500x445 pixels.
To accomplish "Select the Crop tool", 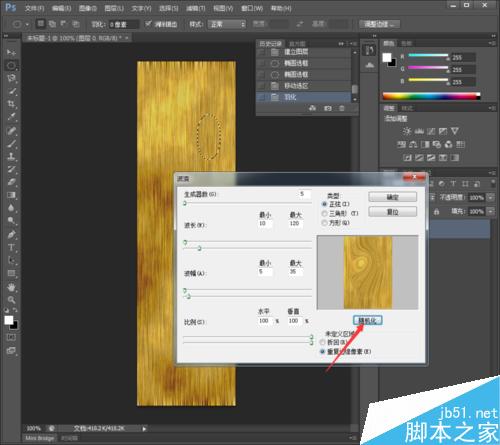I will click(x=11, y=104).
